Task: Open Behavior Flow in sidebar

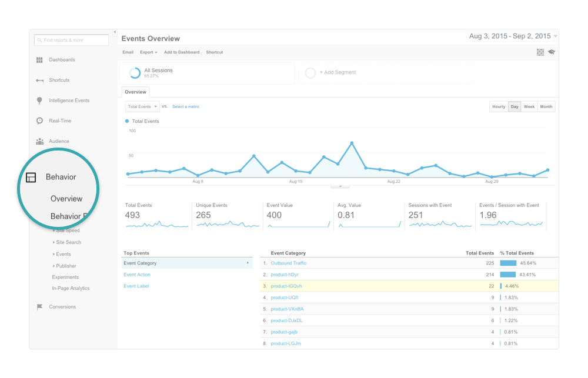Action: tap(70, 216)
